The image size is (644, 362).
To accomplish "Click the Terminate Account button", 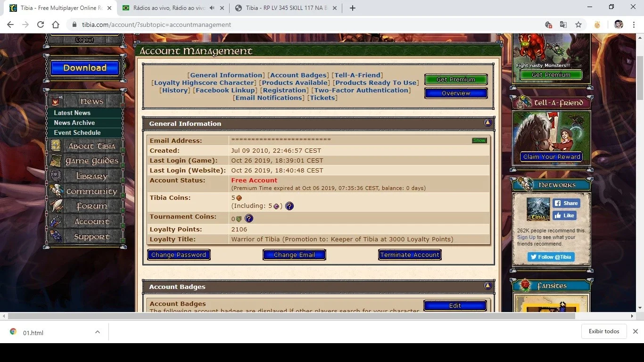I will [x=410, y=255].
